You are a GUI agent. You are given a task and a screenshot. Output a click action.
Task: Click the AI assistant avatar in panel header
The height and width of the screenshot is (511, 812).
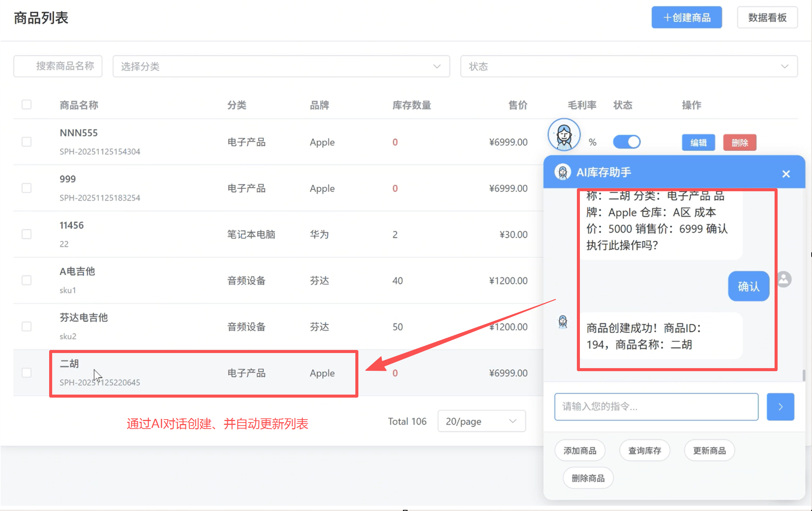click(562, 172)
